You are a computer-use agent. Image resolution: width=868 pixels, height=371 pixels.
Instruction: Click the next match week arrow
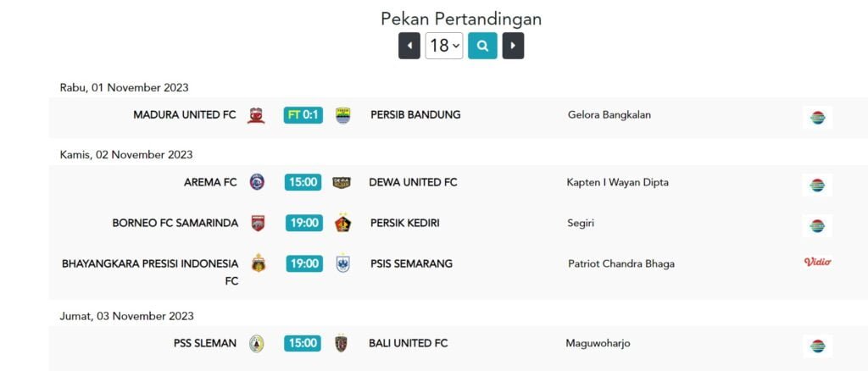pos(513,46)
